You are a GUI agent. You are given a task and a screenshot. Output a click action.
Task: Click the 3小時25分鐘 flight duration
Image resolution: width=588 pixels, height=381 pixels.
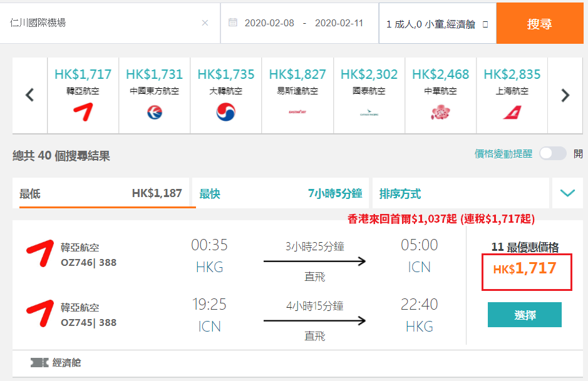click(314, 246)
